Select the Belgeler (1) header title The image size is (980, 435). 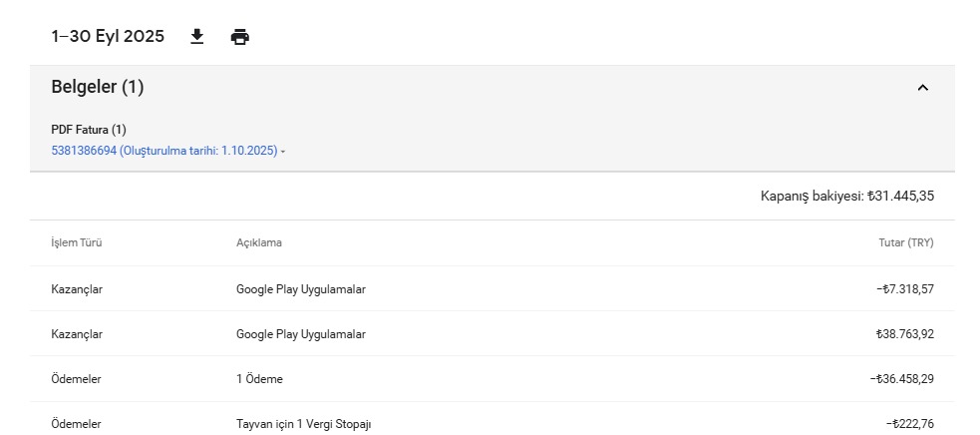pos(98,87)
